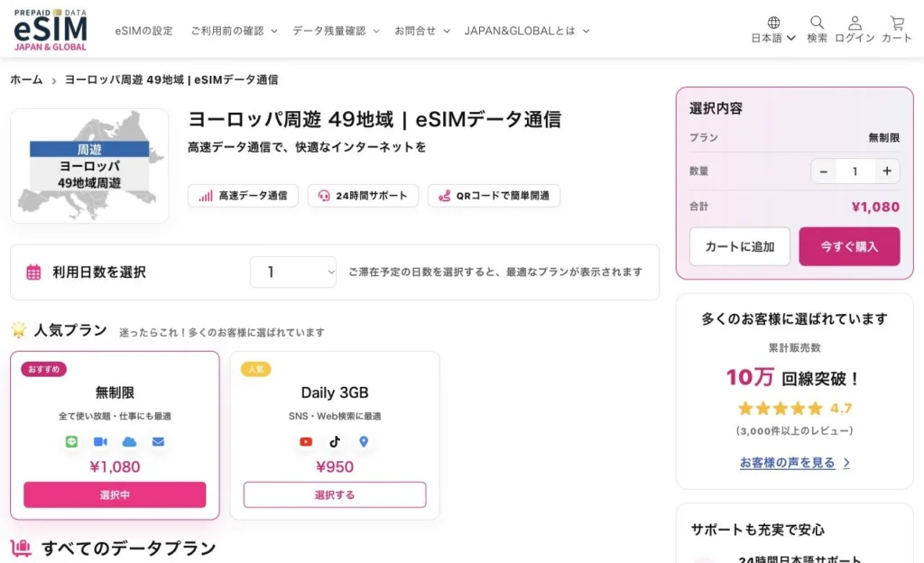924x563 pixels.
Task: Click the 24時間サポート feature badge
Action: coord(363,196)
